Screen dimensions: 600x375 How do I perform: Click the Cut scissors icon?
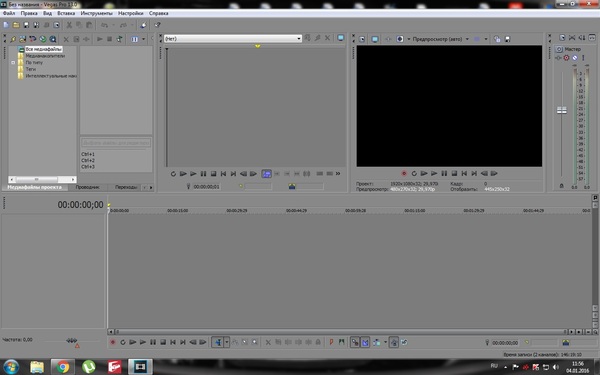pos(69,25)
